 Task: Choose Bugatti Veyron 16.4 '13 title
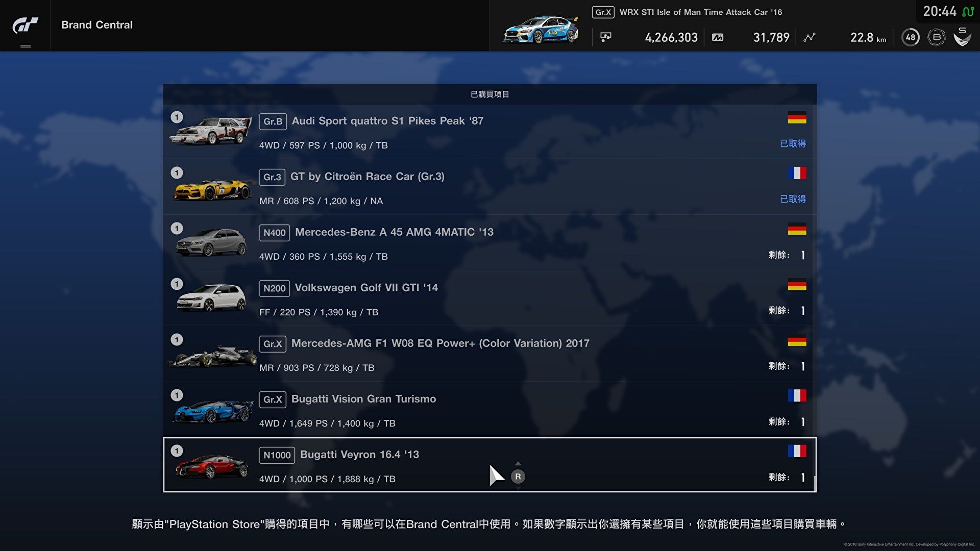(359, 455)
